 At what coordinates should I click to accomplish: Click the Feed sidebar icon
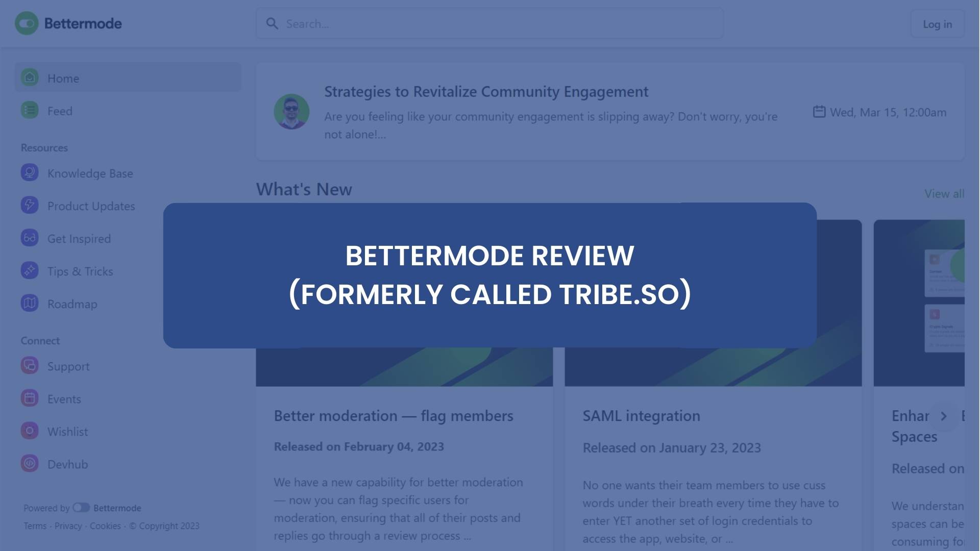(x=29, y=109)
